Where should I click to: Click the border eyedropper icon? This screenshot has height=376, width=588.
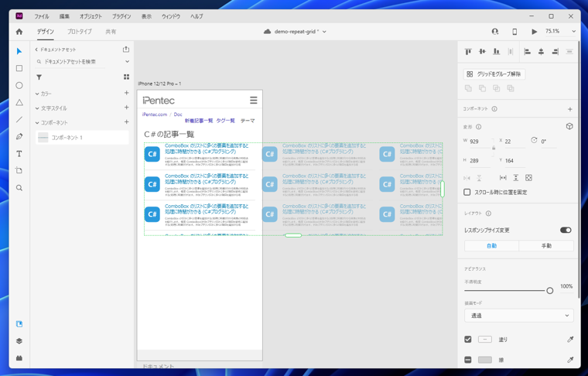570,360
